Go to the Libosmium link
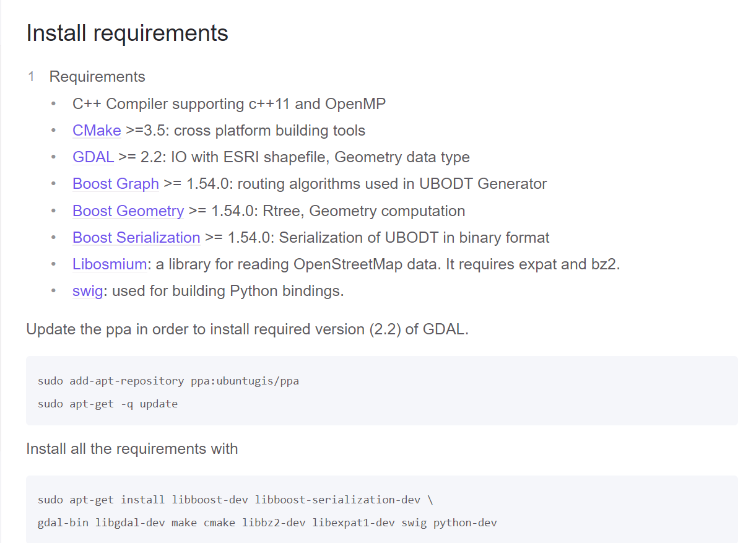The height and width of the screenshot is (543, 756). [x=110, y=264]
